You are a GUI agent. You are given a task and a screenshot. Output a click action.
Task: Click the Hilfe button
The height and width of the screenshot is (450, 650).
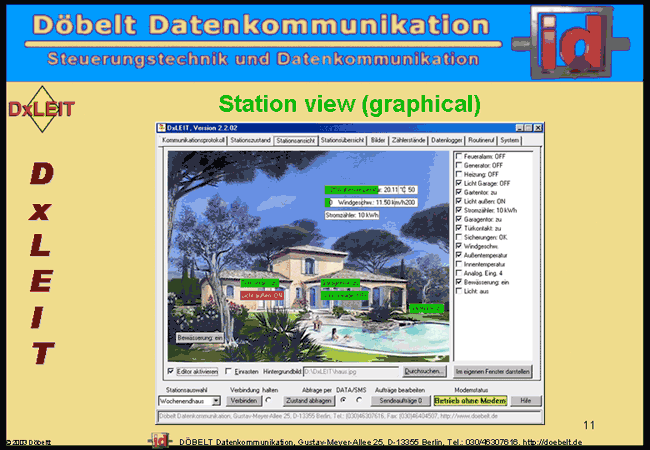tap(526, 401)
